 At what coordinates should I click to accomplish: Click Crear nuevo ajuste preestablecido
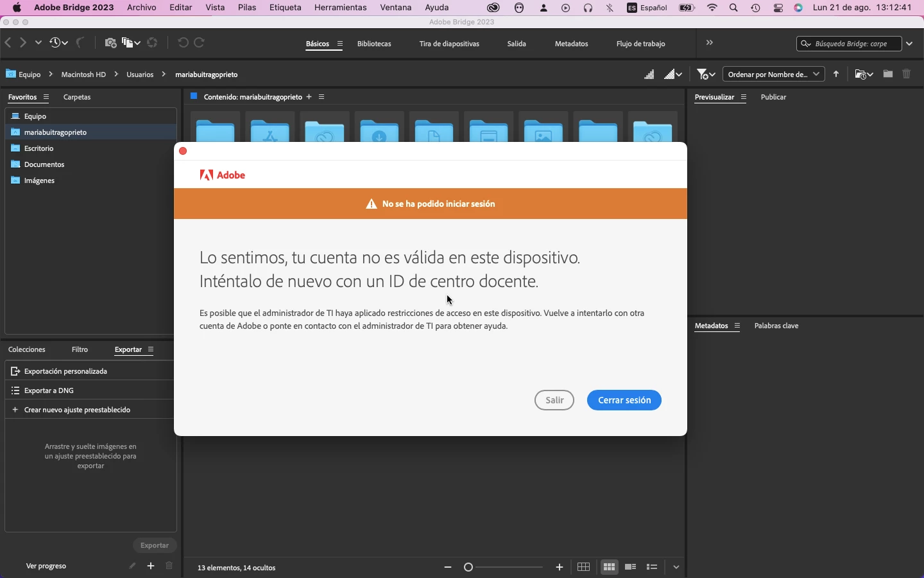[89, 410]
